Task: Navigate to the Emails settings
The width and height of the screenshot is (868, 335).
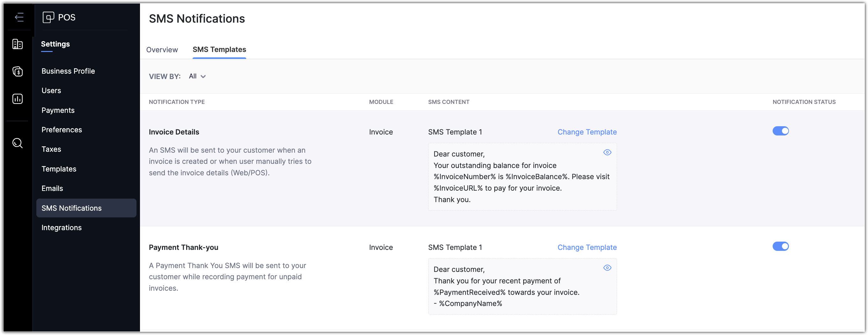Action: tap(52, 189)
